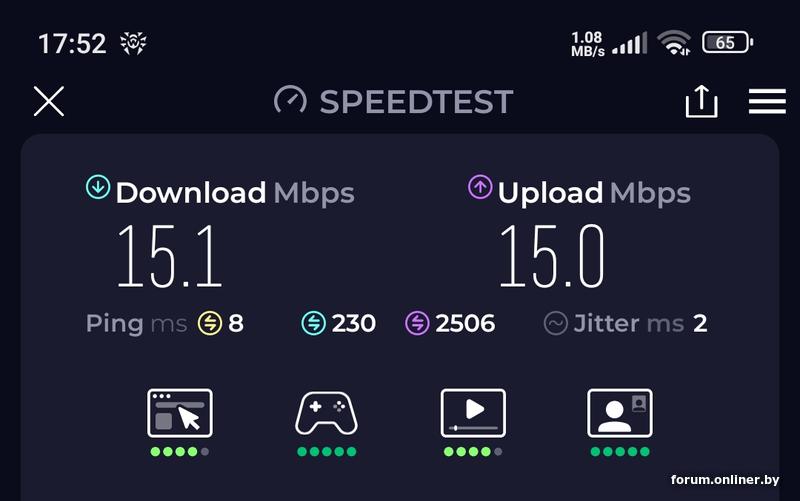Open the video conferencing rating icon
Screen dimensions: 800x501
(620, 413)
